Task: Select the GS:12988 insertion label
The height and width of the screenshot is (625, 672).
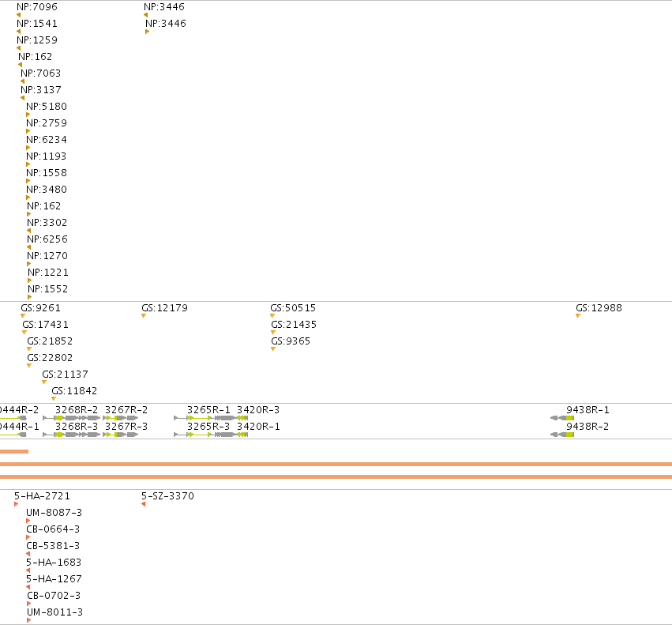Action: 599,307
